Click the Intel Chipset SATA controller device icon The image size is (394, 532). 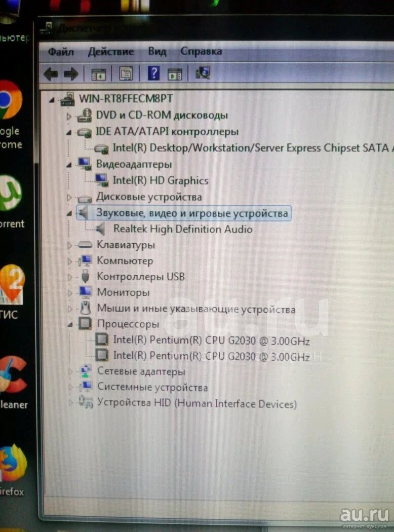coord(101,148)
